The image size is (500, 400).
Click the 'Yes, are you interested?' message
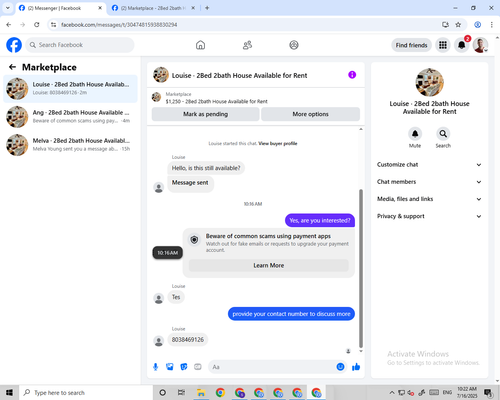coord(320,220)
